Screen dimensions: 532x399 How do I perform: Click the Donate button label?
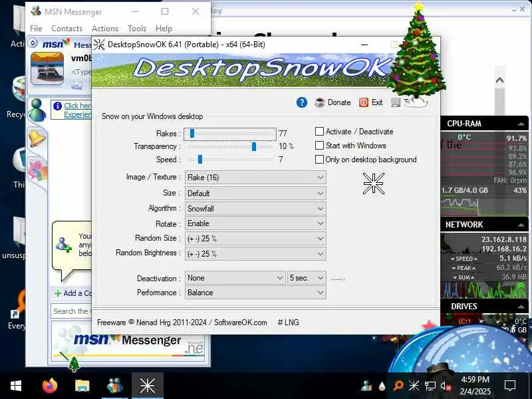339,102
